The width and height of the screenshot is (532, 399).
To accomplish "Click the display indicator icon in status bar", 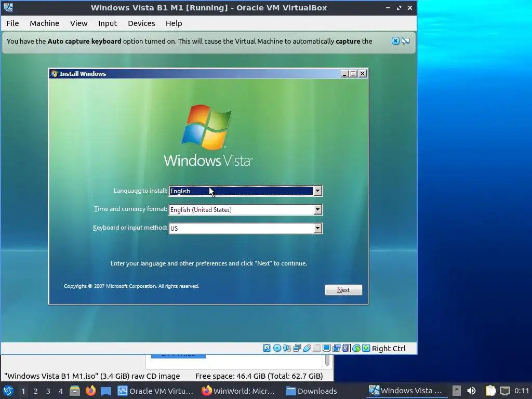I will (326, 348).
